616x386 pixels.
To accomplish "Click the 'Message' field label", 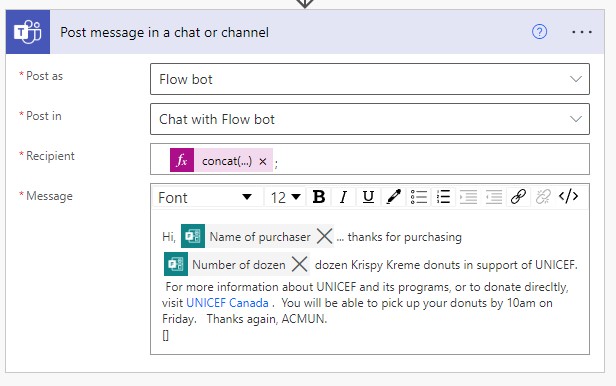I will pyautogui.click(x=49, y=196).
